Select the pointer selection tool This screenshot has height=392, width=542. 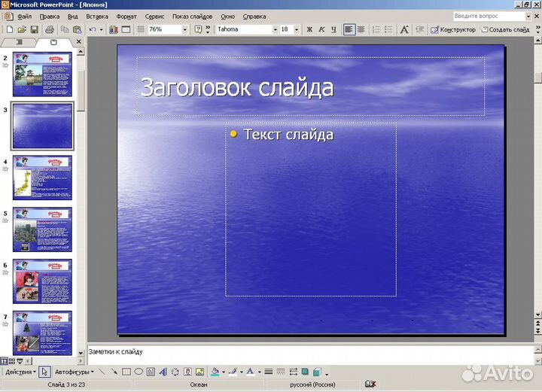pyautogui.click(x=44, y=372)
